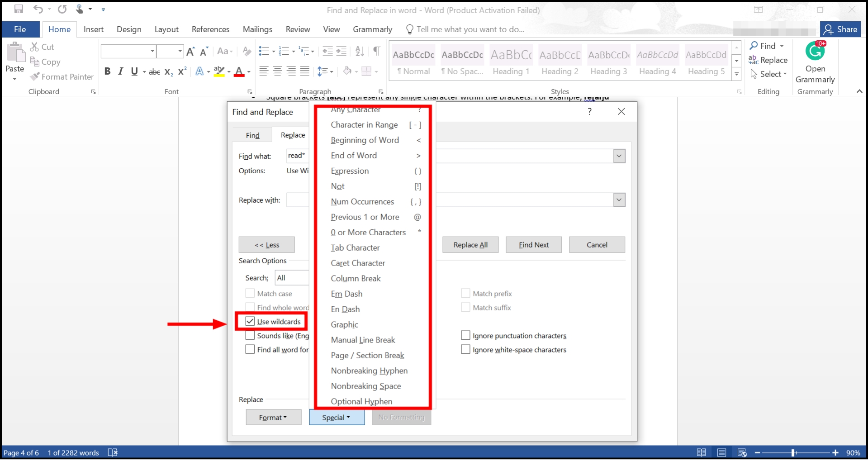
Task: Click the Format Painter brush icon
Action: [x=35, y=77]
